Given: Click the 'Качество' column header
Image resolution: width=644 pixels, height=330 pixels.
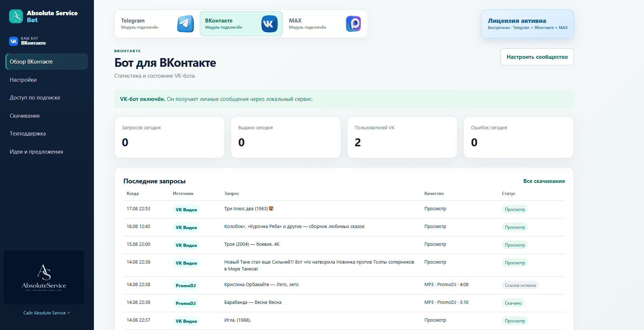Looking at the screenshot, I should pyautogui.click(x=434, y=193).
